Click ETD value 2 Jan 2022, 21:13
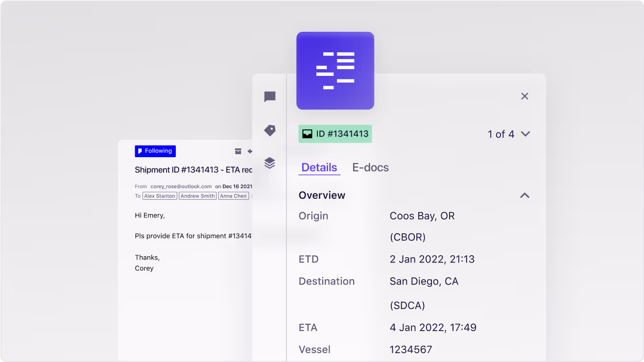The width and height of the screenshot is (644, 362). tap(432, 259)
